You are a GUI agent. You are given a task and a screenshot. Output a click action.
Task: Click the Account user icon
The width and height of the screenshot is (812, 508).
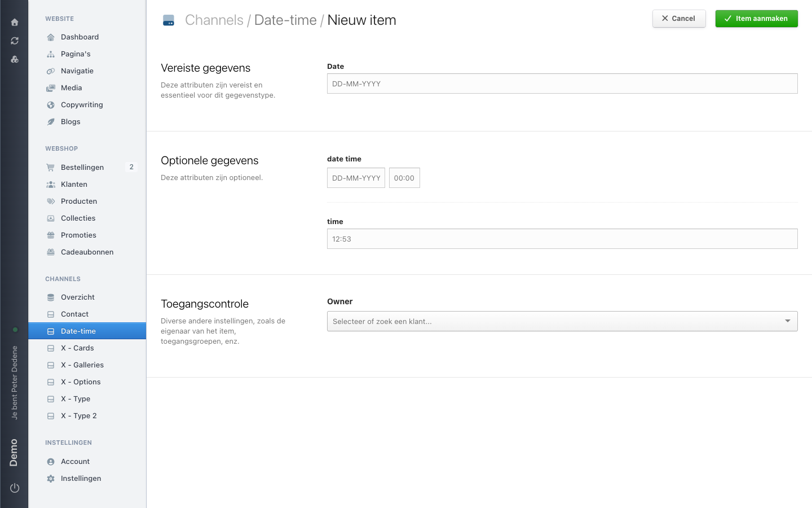click(x=51, y=462)
